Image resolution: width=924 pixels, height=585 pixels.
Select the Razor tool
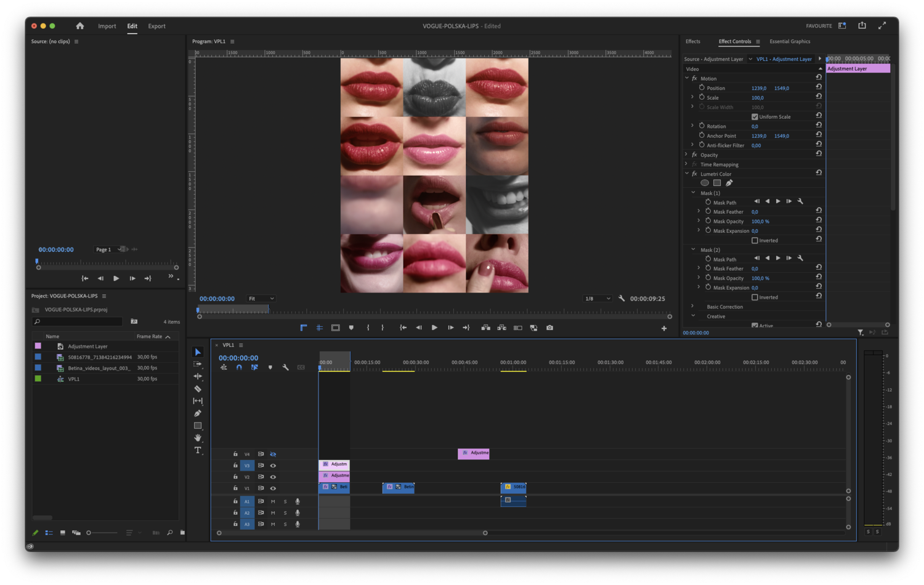click(198, 389)
